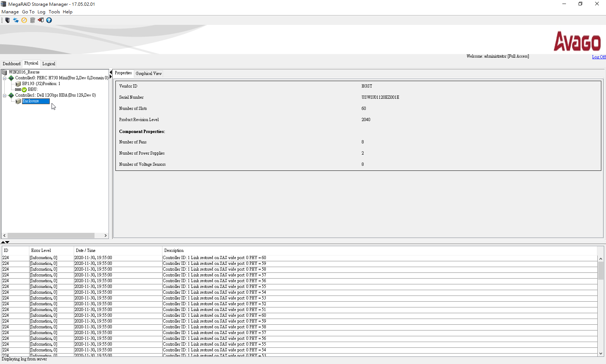Select the first log row PHY = 51

click(x=299, y=310)
